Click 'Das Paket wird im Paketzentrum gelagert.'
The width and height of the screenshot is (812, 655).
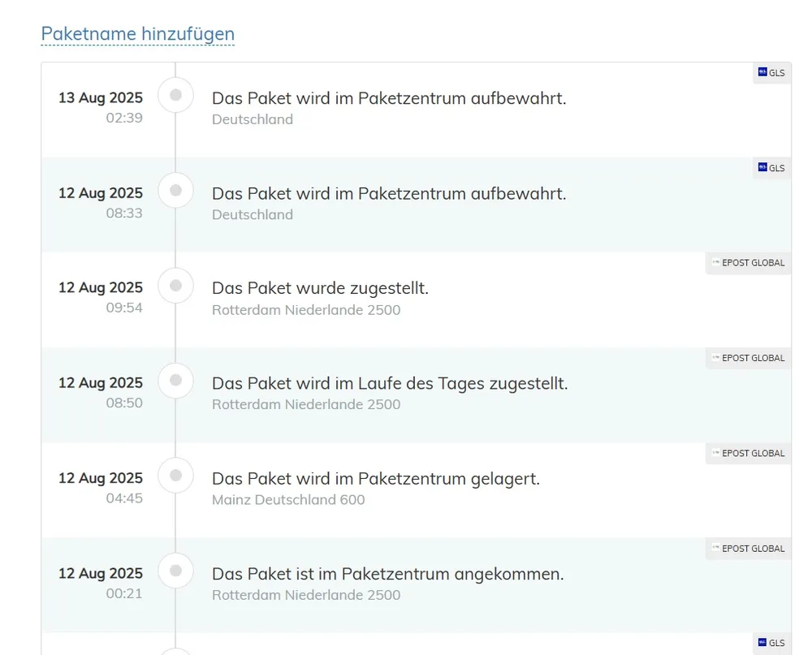376,479
